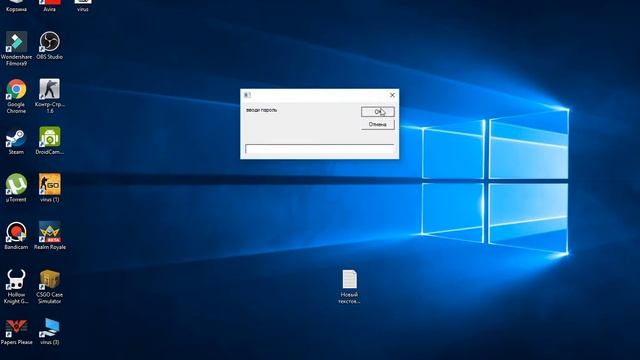Image resolution: width=640 pixels, height=360 pixels.
Task: Confirm password dialog with OK
Action: [378, 111]
